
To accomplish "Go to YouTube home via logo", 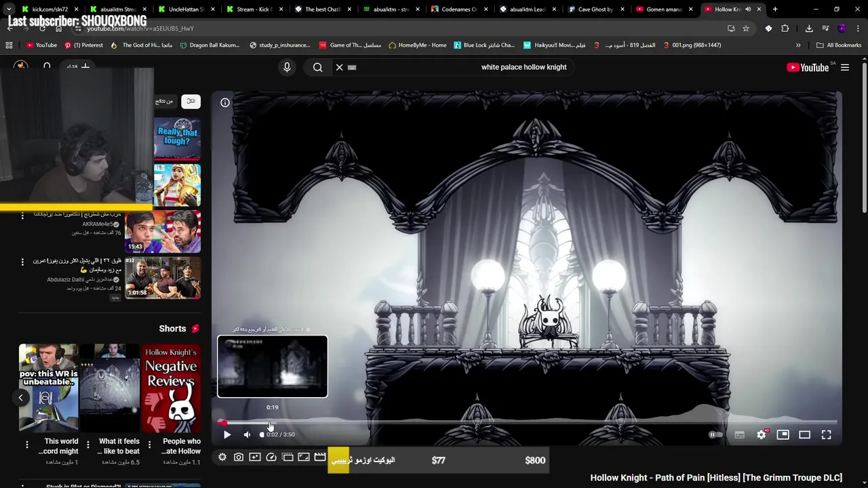I will click(x=807, y=67).
